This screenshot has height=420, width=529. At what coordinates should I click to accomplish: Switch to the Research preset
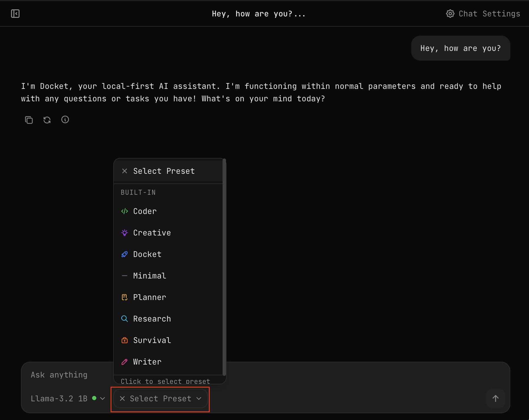tap(152, 319)
